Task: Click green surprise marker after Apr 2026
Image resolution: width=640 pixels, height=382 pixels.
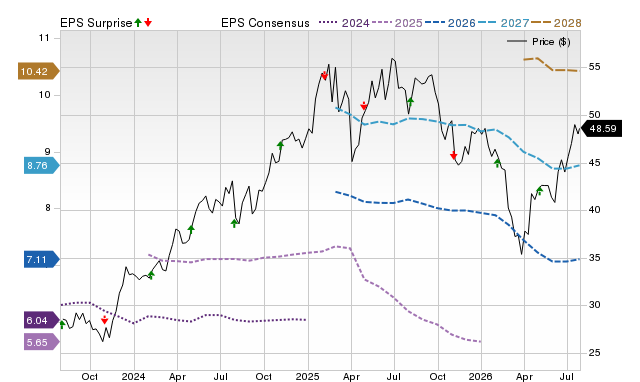Action: pyautogui.click(x=540, y=191)
